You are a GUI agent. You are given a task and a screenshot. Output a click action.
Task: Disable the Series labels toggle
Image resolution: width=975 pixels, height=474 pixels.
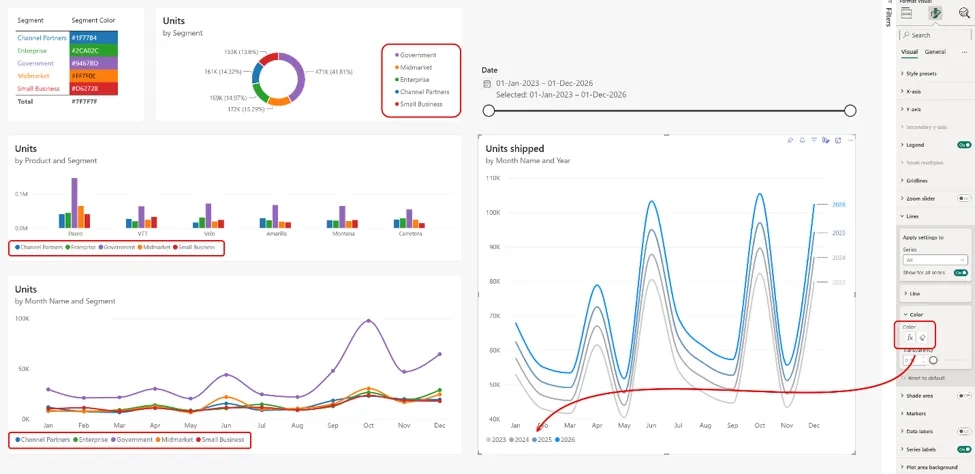click(x=964, y=449)
